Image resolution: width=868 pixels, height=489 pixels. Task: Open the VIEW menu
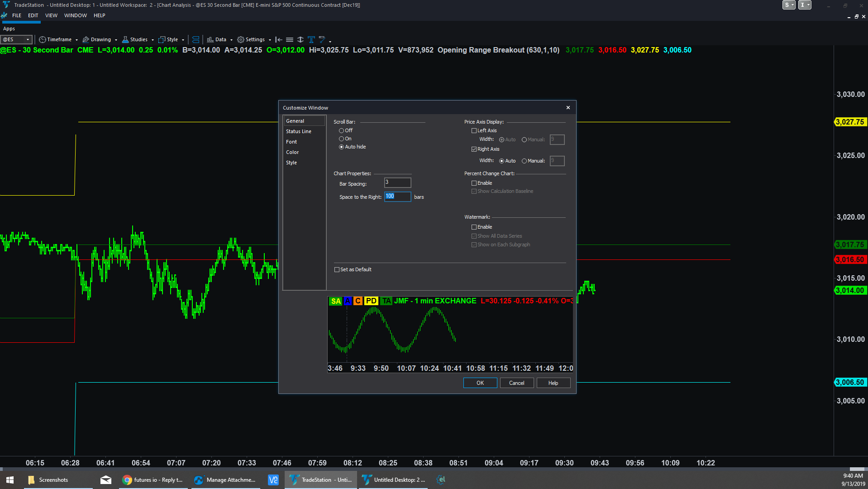pyautogui.click(x=51, y=15)
